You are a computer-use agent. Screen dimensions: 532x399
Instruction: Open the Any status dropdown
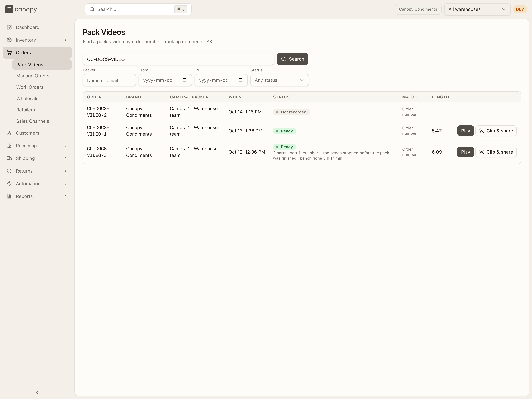tap(279, 80)
